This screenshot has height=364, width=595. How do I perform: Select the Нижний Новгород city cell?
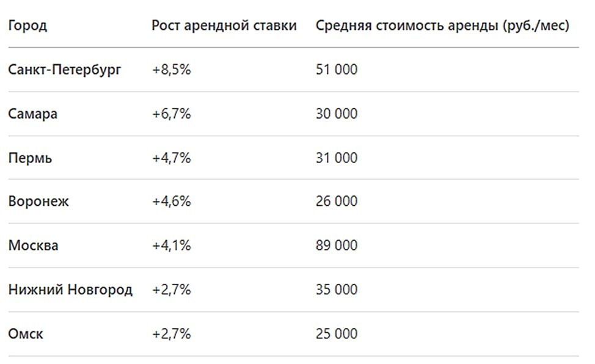click(x=70, y=289)
